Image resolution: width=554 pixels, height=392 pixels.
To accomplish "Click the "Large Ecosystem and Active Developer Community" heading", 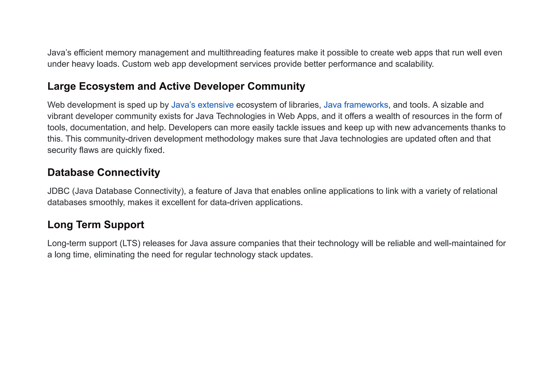I will 176,86.
